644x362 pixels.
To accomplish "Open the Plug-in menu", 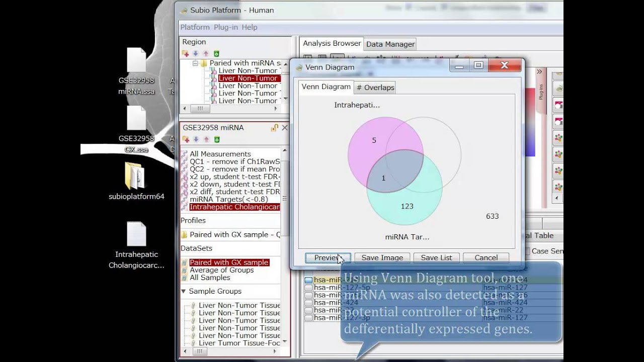I will pyautogui.click(x=226, y=27).
